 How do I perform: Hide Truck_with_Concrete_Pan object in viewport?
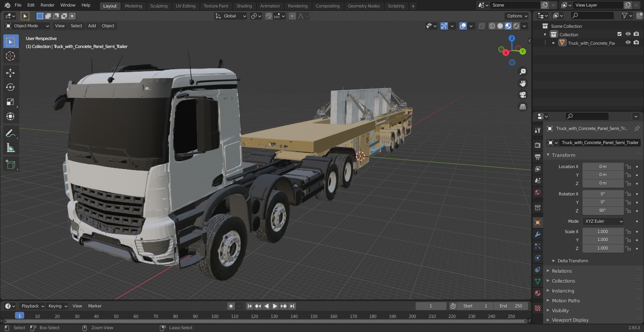point(628,42)
